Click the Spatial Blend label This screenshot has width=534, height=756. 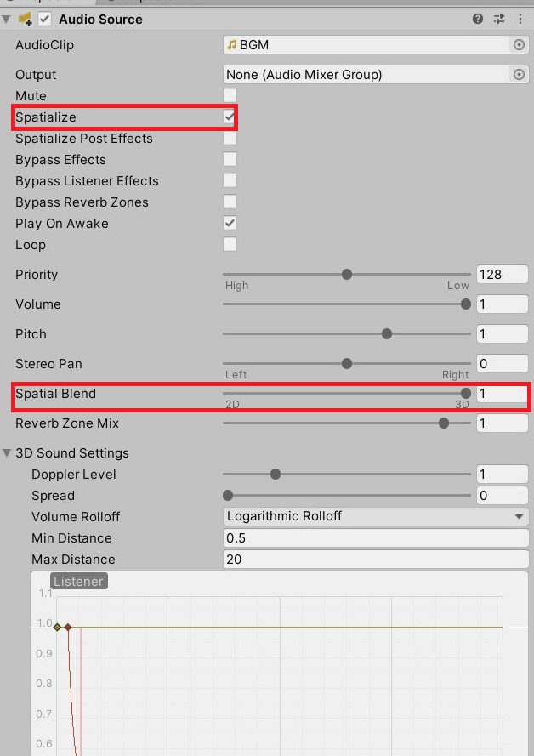pos(55,394)
